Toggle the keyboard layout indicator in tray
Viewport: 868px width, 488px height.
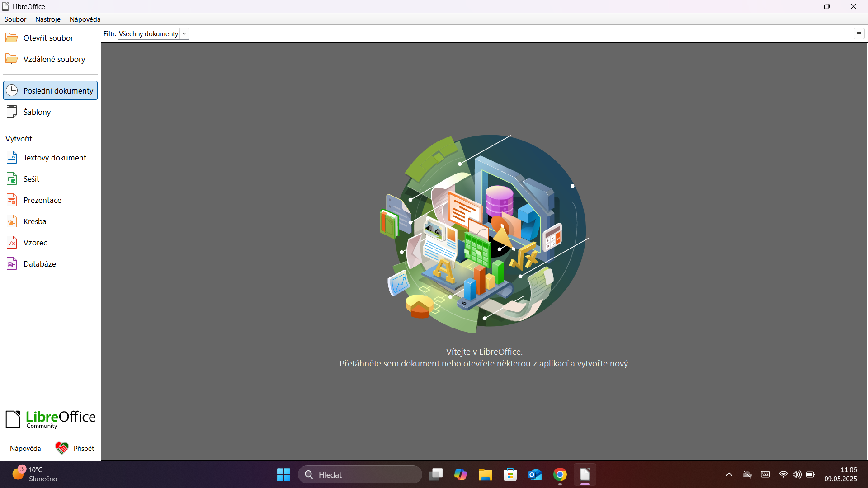(x=765, y=474)
